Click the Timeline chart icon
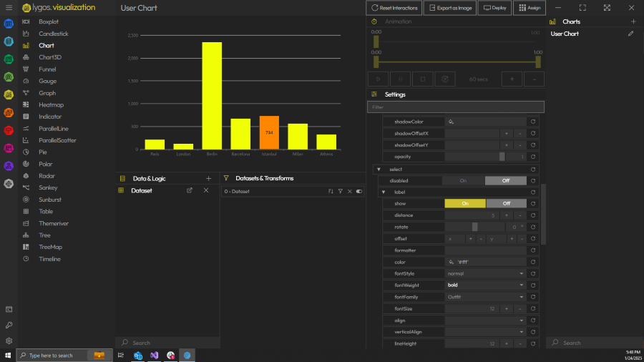 click(26, 259)
